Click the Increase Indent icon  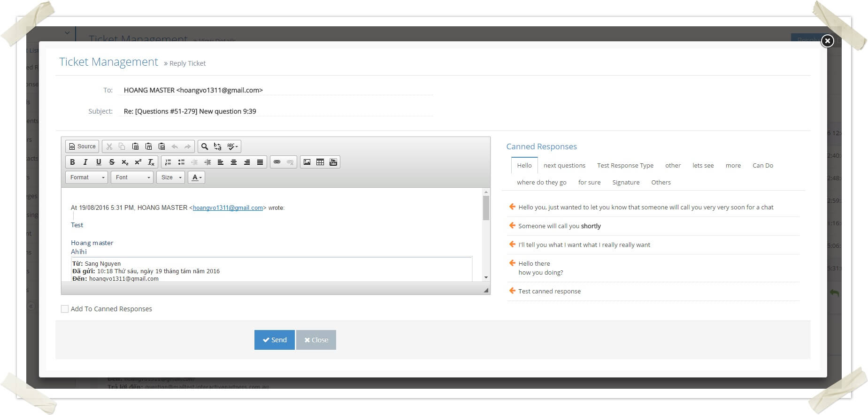[207, 162]
